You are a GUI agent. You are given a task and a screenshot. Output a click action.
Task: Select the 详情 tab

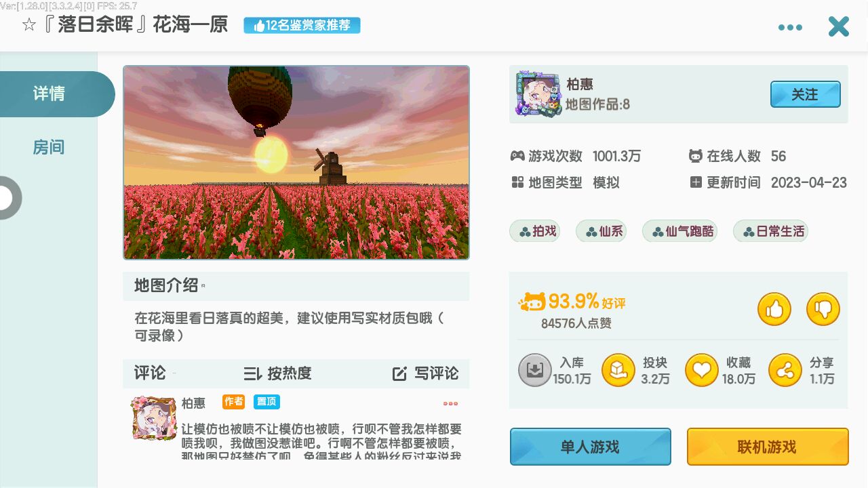49,94
